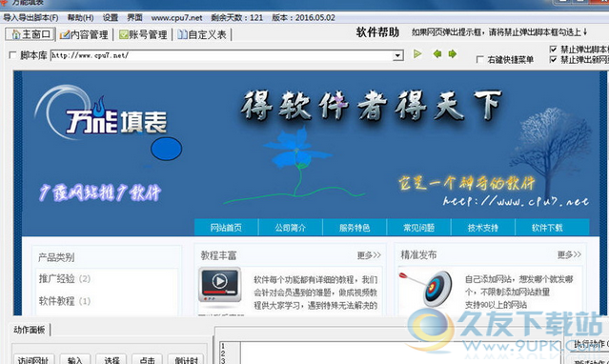Open the 常见问题 navigation link
Image resolution: width=609 pixels, height=364 pixels.
[418, 228]
